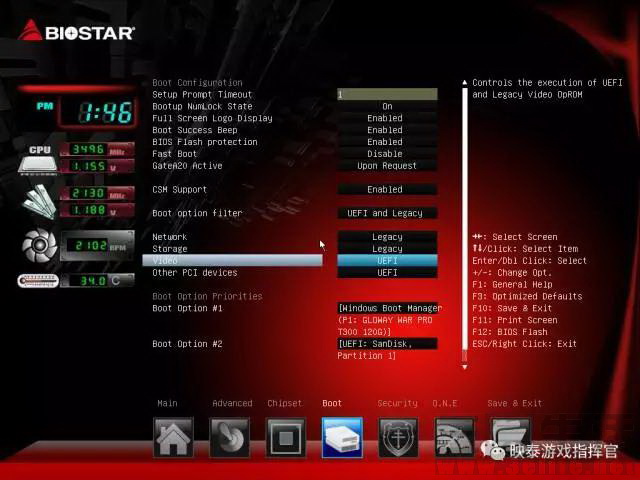Select the BIOS Flash protection label
The width and height of the screenshot is (640, 480).
point(205,142)
